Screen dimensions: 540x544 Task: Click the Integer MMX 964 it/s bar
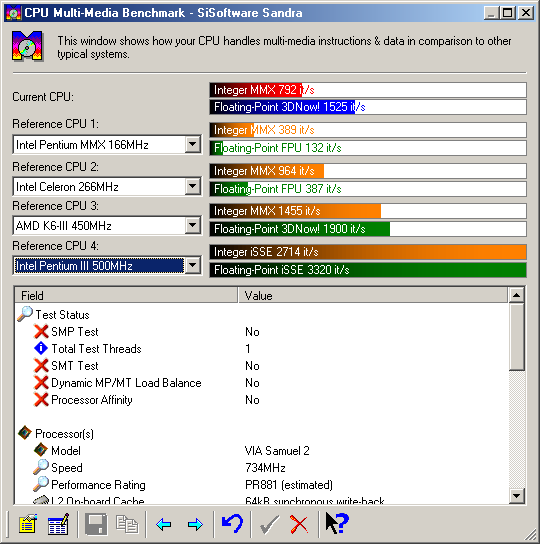[368, 171]
